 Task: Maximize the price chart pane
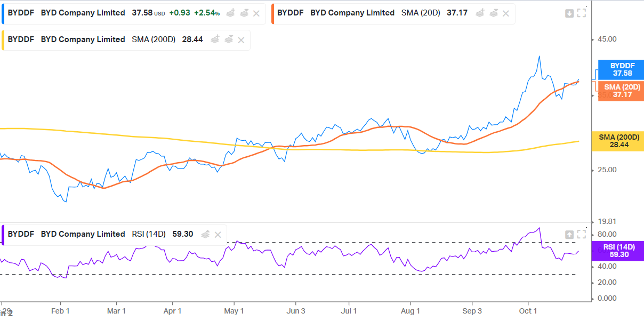[582, 13]
